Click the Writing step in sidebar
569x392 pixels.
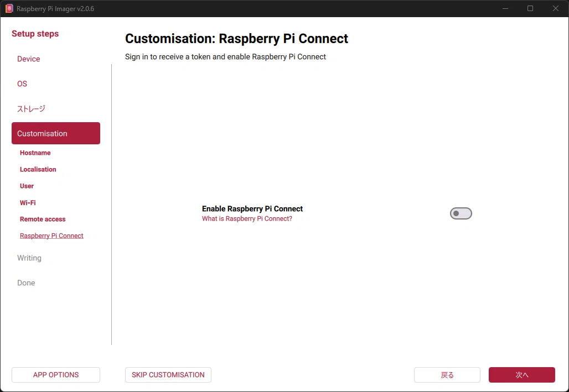(x=29, y=258)
